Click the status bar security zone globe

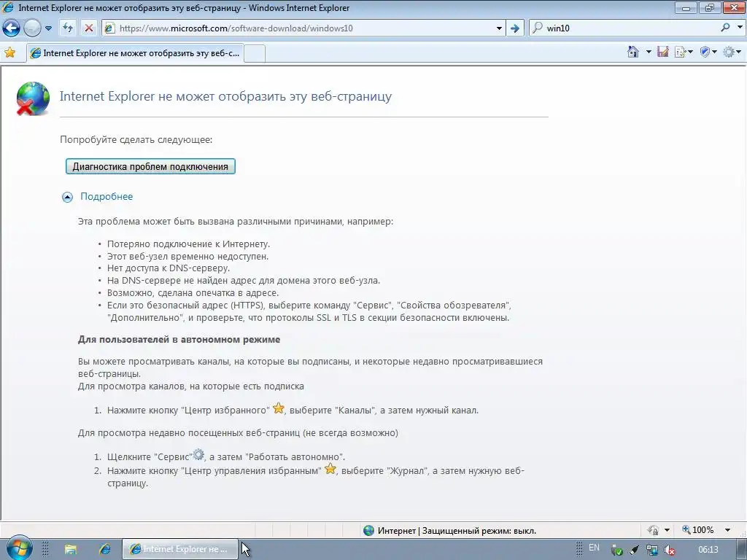(368, 531)
